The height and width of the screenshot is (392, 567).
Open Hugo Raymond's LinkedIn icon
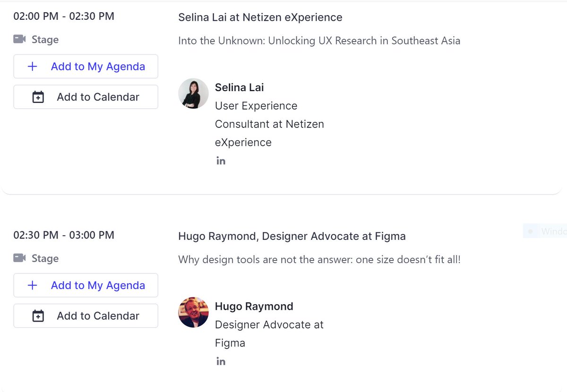click(x=221, y=362)
